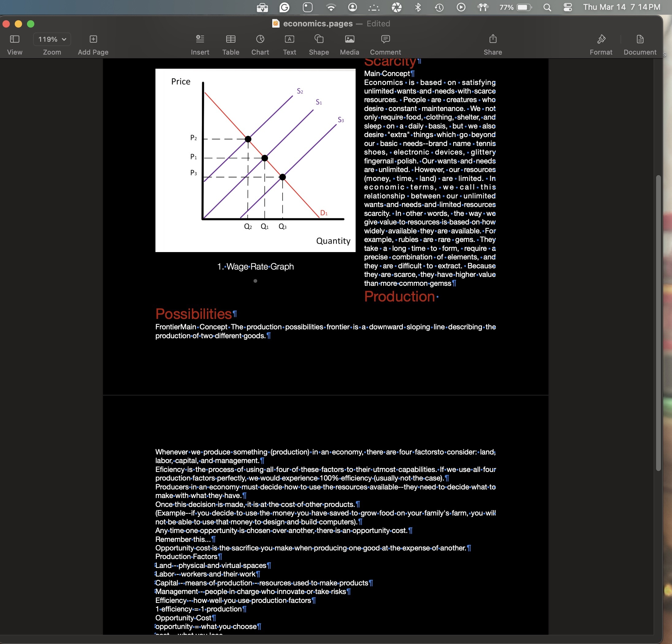Viewport: 672px width, 644px height.
Task: Add a Comment from the toolbar
Action: pos(385,39)
